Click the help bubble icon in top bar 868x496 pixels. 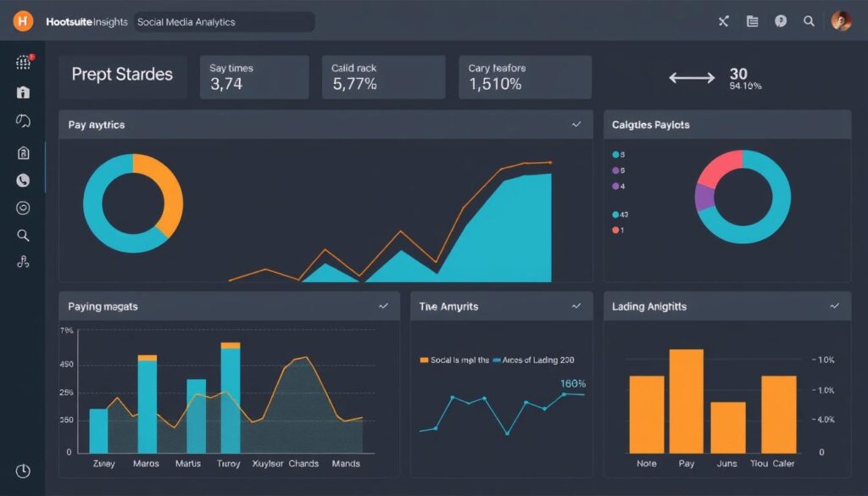(x=781, y=22)
